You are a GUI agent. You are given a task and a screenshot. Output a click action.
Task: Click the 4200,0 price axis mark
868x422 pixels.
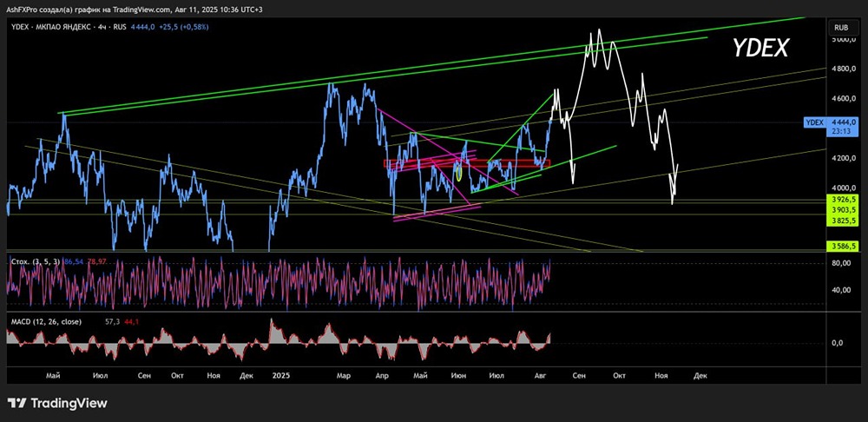tap(845, 158)
